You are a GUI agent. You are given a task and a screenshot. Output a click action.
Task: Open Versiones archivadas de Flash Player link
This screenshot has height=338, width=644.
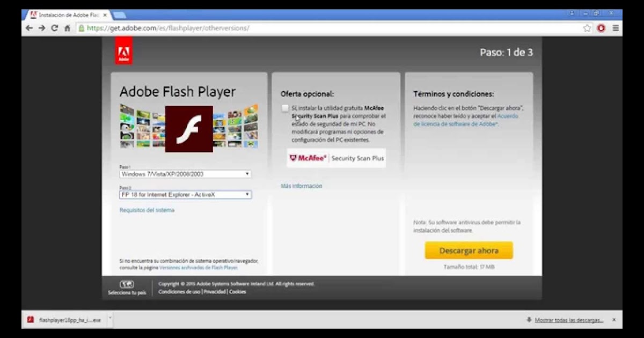coord(198,267)
